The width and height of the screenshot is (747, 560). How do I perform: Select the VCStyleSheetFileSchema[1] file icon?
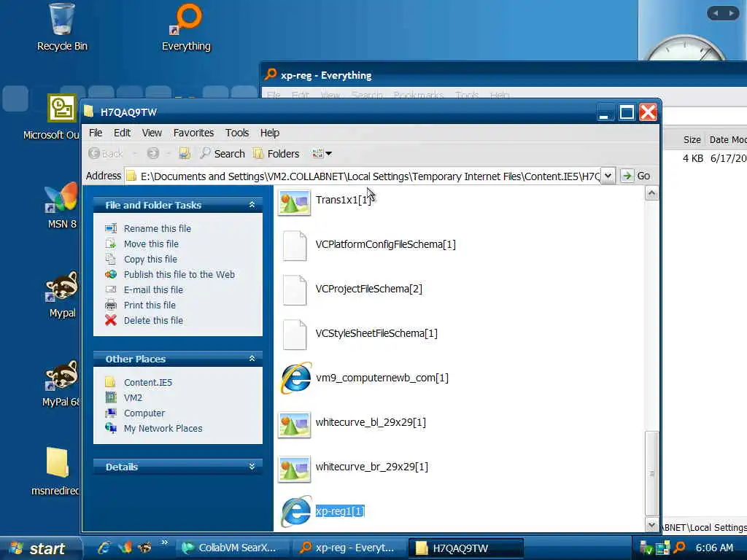pyautogui.click(x=295, y=335)
